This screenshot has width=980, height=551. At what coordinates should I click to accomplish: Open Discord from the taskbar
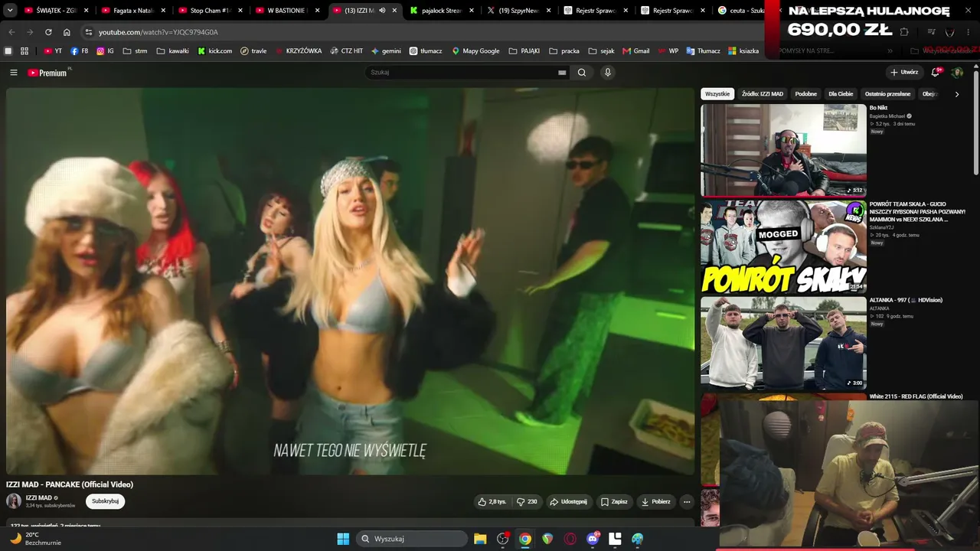click(x=593, y=539)
